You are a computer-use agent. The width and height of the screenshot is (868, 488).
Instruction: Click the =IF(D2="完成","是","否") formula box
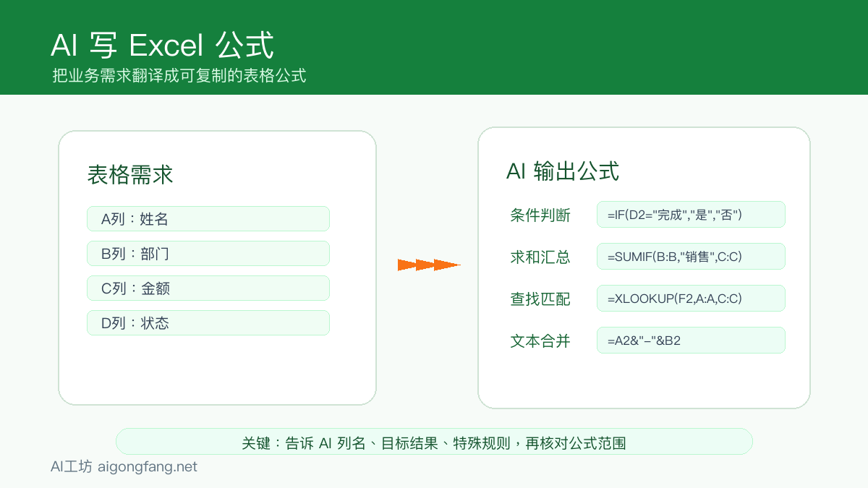click(x=691, y=215)
